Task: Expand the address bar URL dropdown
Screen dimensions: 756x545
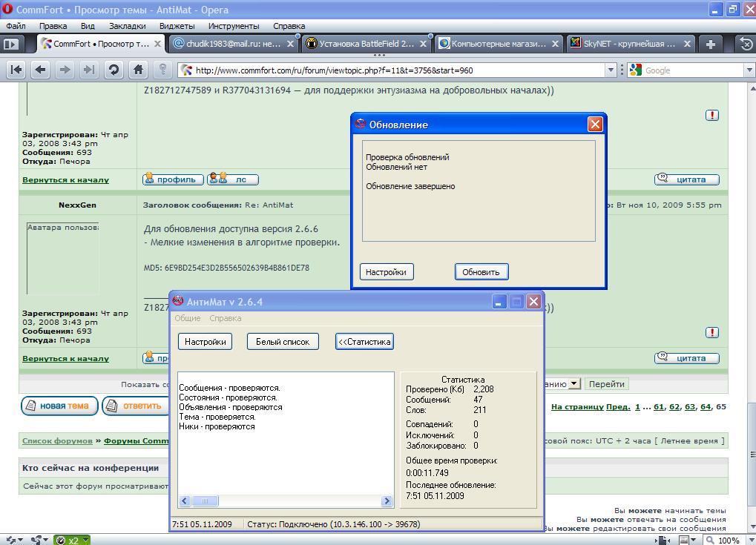Action: click(x=611, y=70)
